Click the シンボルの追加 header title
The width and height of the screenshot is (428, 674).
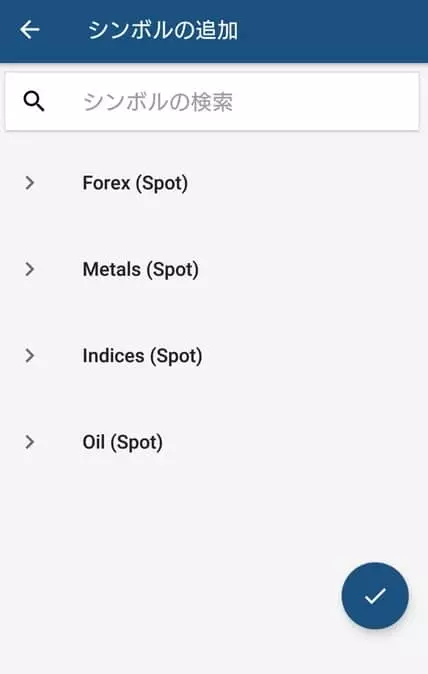coord(163,30)
